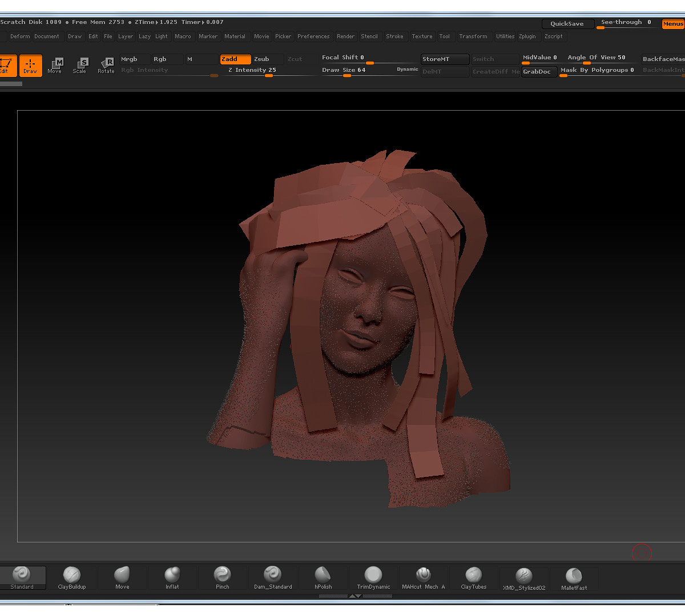The height and width of the screenshot is (616, 685).
Task: Open the Macro menu
Action: click(183, 37)
